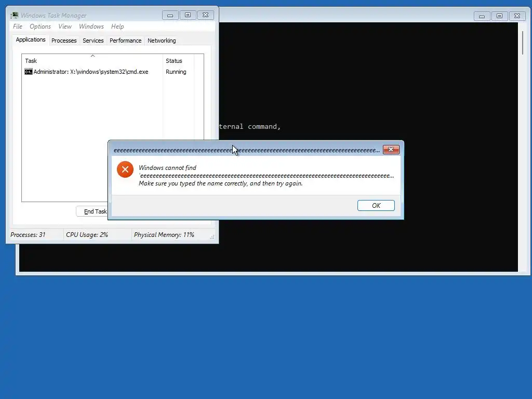
Task: Open the Windows menu in Task Manager
Action: [91, 26]
